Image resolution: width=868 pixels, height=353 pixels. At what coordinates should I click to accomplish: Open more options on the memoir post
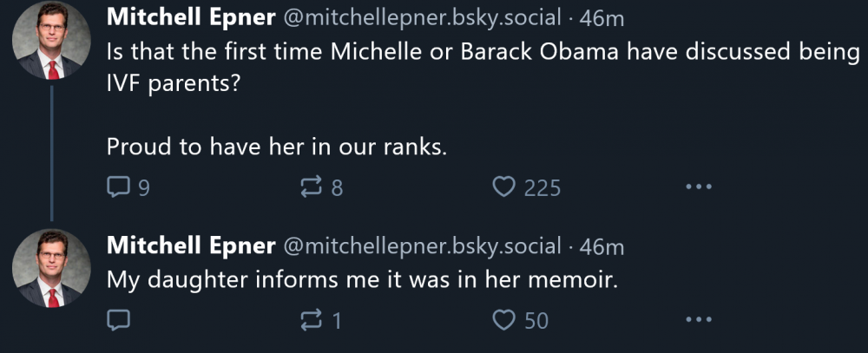click(698, 320)
